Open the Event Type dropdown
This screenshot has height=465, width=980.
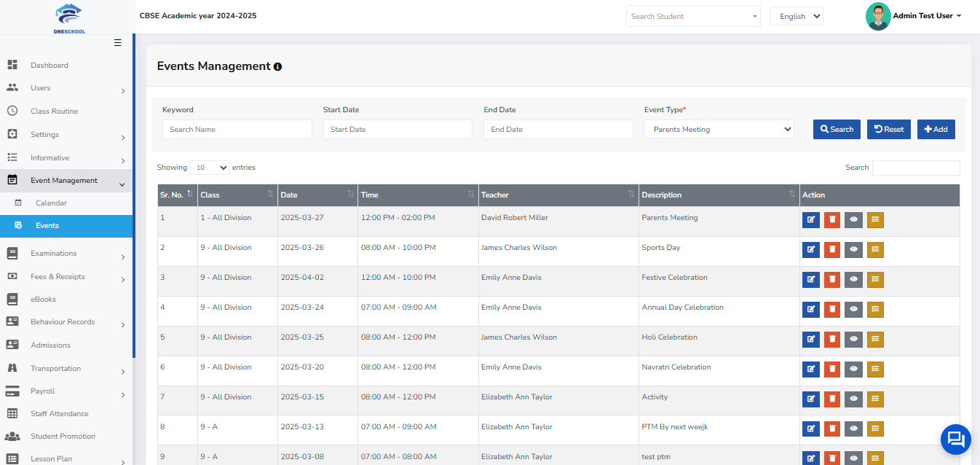[719, 129]
